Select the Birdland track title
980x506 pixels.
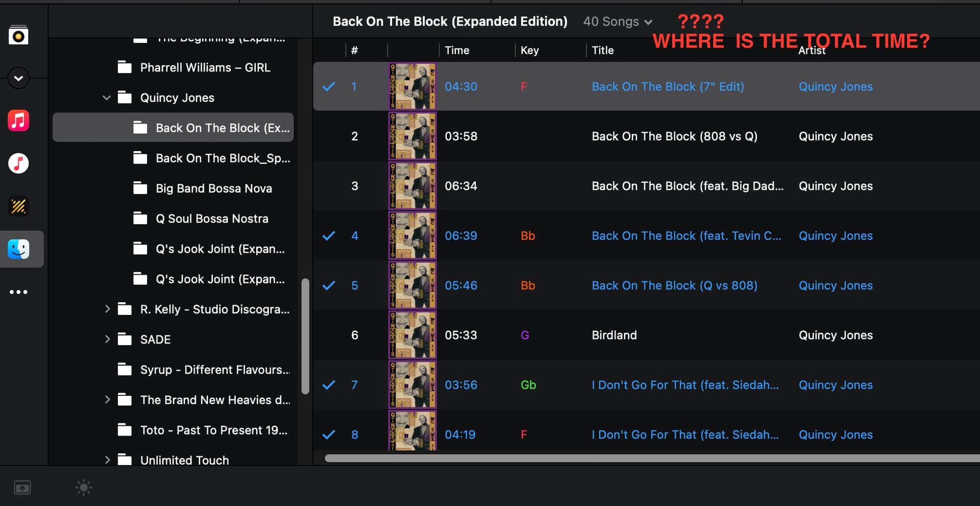[614, 335]
